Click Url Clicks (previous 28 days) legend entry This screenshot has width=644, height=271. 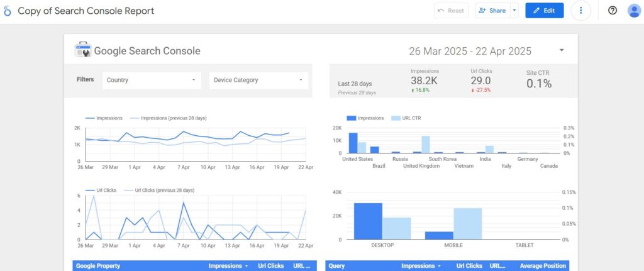(x=159, y=191)
